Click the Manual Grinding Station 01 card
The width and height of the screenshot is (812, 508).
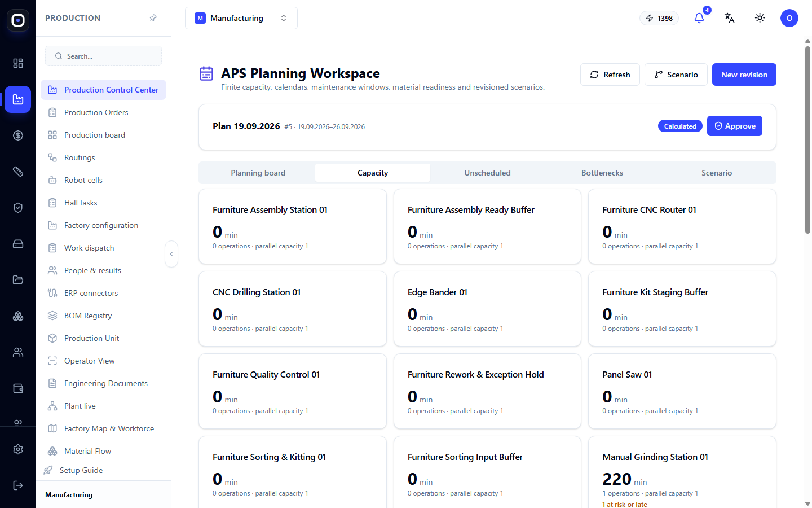click(x=682, y=472)
